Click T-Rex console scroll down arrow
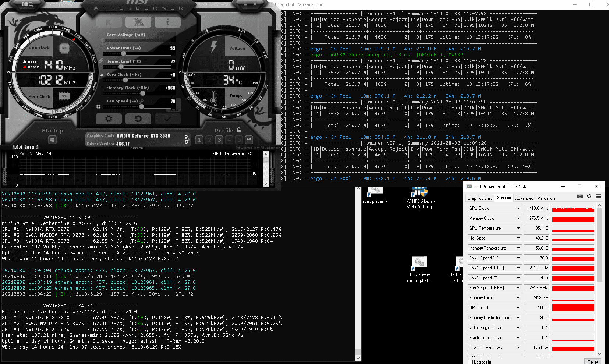Image resolution: width=609 pixels, height=364 pixels. click(358, 358)
